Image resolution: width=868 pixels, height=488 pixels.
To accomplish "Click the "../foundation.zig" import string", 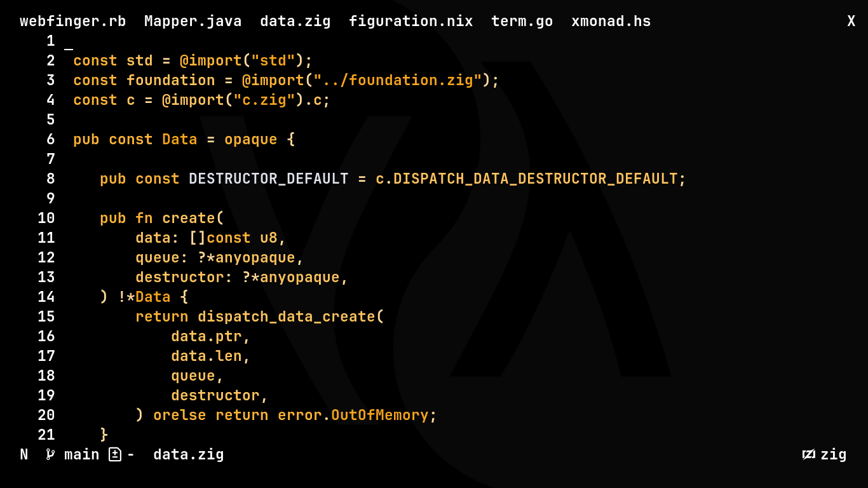I will 397,80.
